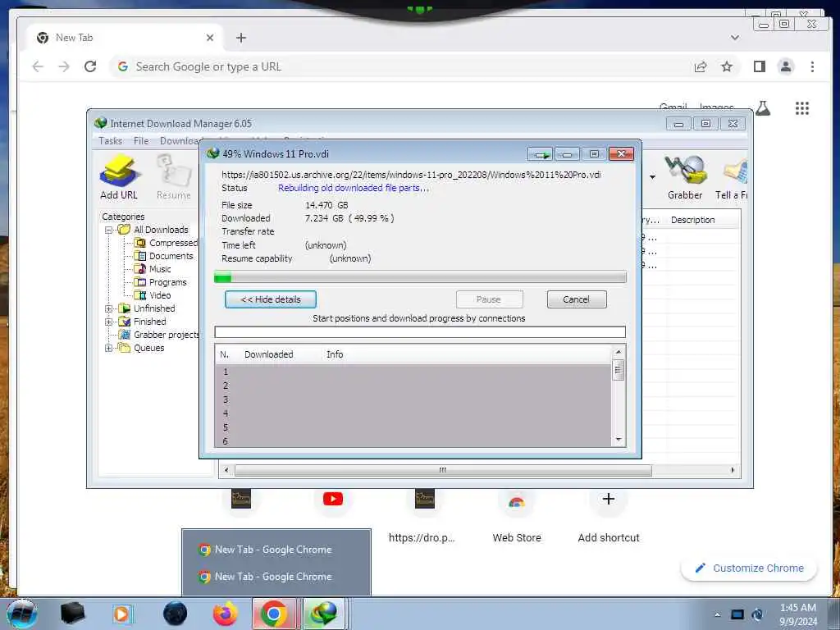
Task: Click the Tell a Friend toolbar icon
Action: coord(733,177)
